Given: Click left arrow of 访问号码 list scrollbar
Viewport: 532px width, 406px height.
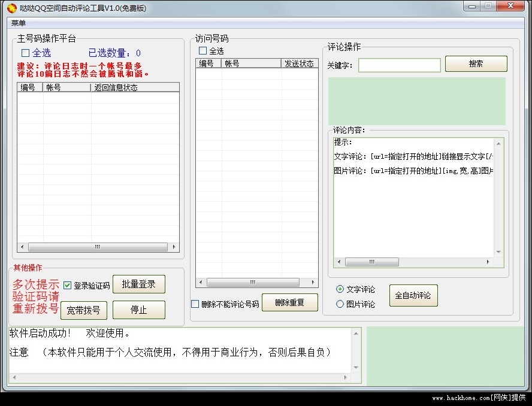Looking at the screenshot, I should (201, 282).
